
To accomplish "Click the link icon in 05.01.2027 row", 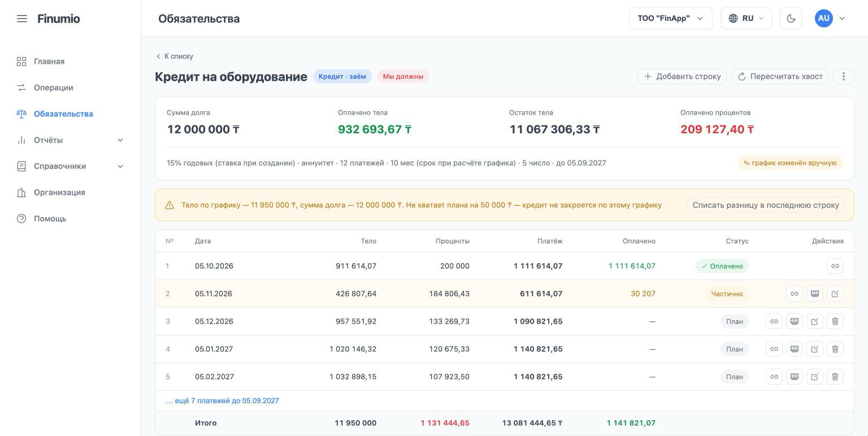I will click(774, 349).
